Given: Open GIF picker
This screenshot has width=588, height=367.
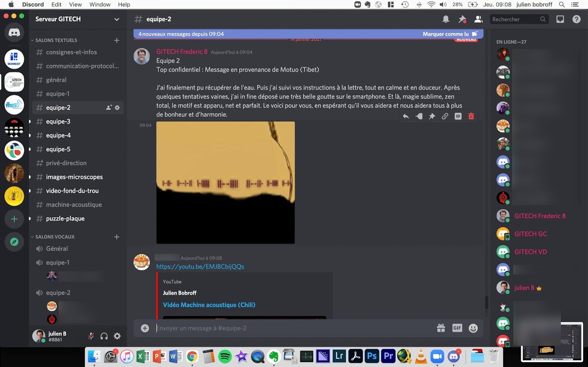Looking at the screenshot, I should [457, 328].
